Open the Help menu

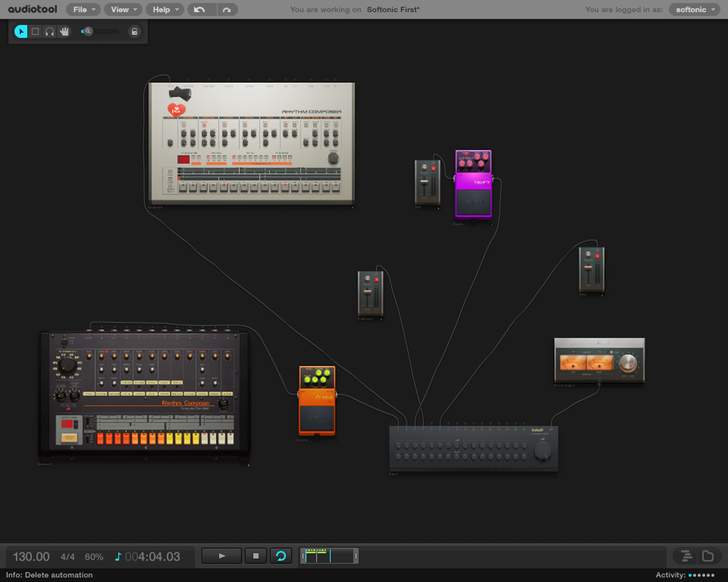pyautogui.click(x=163, y=10)
